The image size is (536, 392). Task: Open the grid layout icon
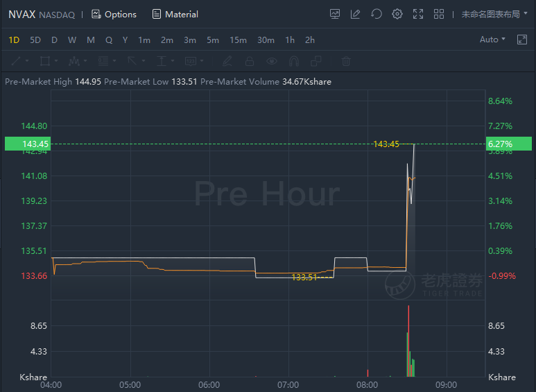coord(438,14)
